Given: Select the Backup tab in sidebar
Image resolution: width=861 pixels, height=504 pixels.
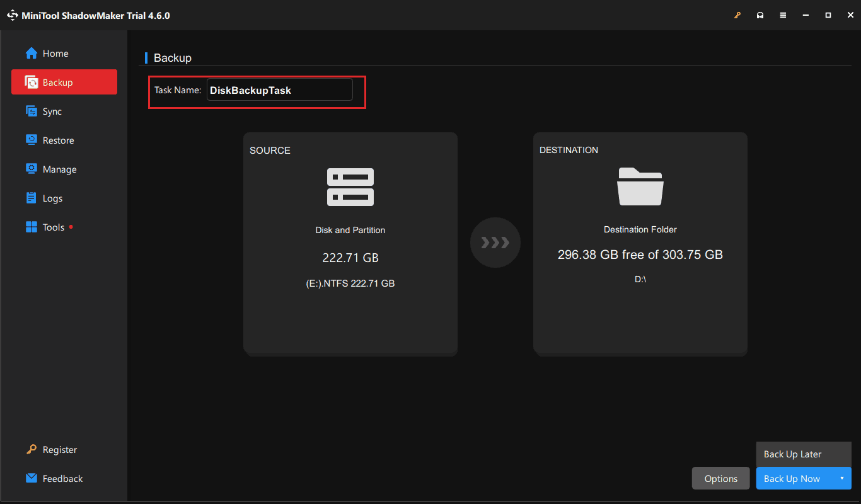Looking at the screenshot, I should click(x=64, y=83).
